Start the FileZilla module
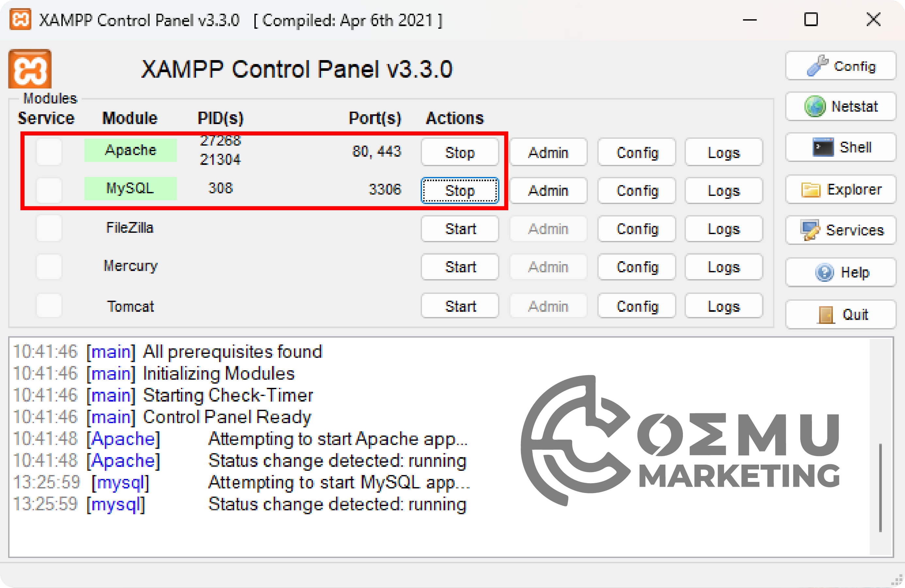 [x=460, y=229]
